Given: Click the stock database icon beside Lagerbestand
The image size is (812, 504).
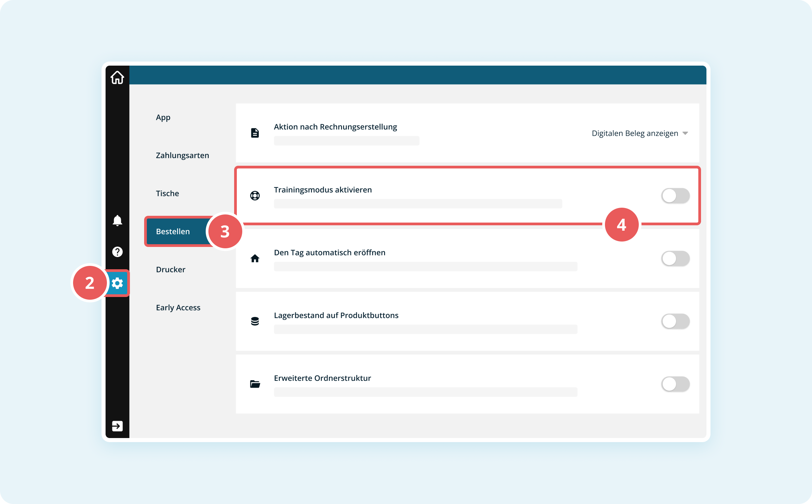Looking at the screenshot, I should (255, 321).
